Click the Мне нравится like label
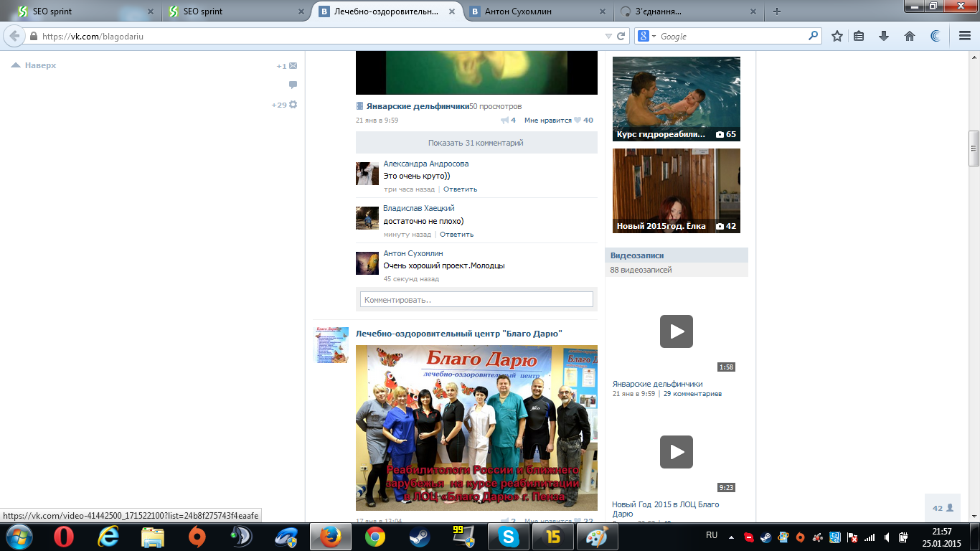This screenshot has width=980, height=551. tap(548, 121)
